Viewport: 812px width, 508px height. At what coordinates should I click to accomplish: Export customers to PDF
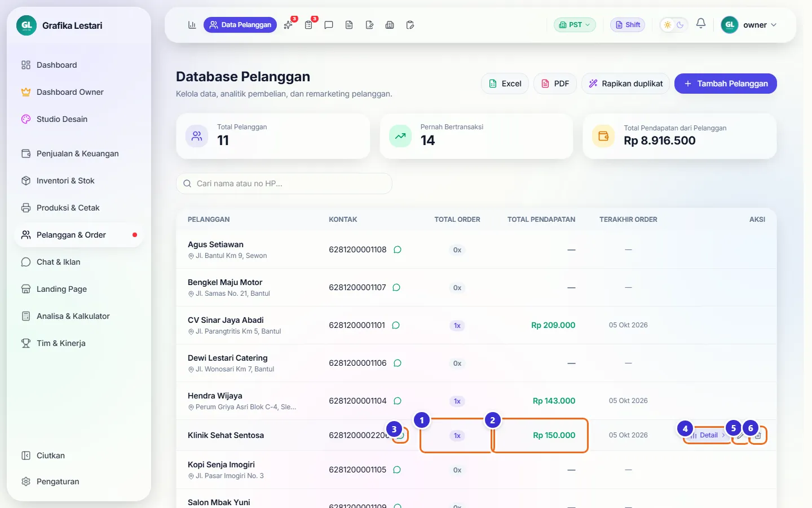(555, 84)
